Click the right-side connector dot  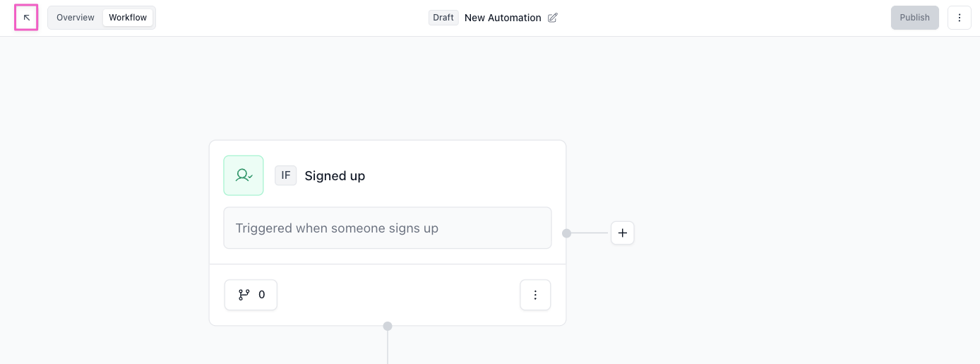[x=566, y=233]
